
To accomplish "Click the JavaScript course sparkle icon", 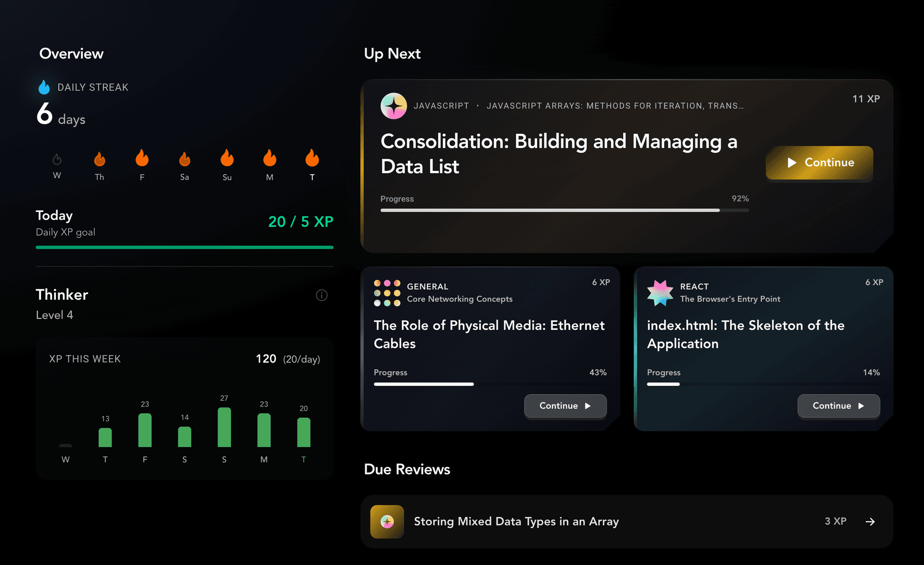I will (x=394, y=105).
